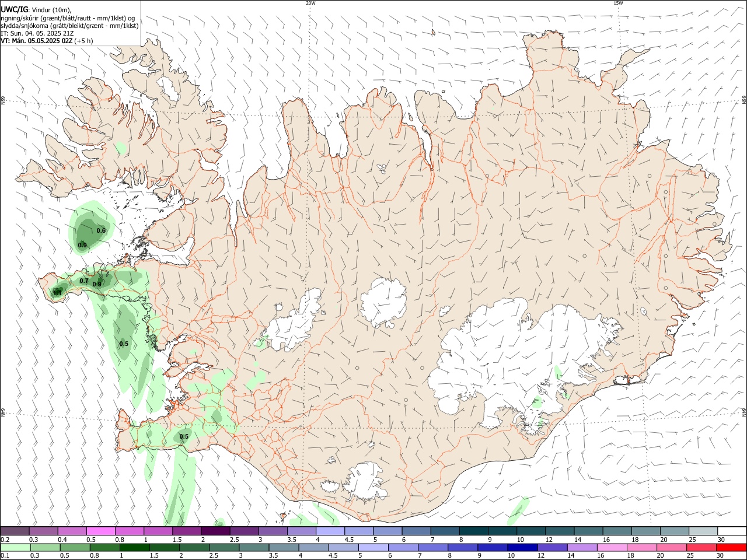Screen dimensions: 747x560
Task: Select bottom-row red swatch 25 to 30
Action: [x=701, y=547]
